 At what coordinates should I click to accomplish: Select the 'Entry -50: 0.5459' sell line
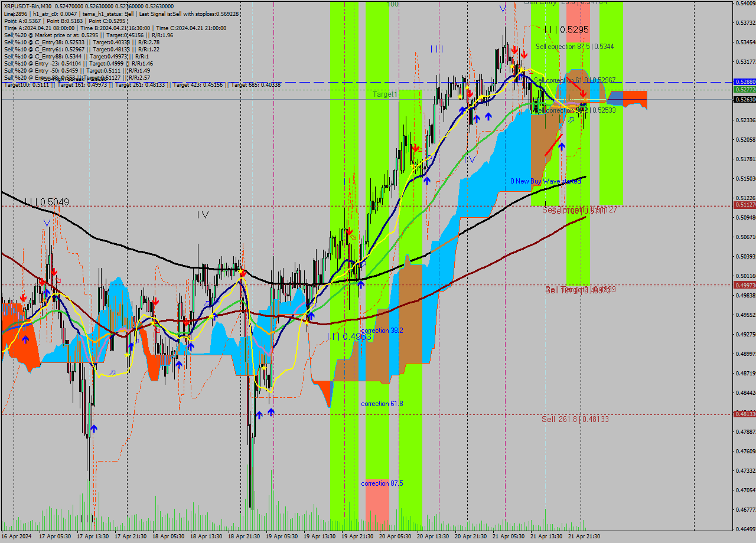pos(77,70)
